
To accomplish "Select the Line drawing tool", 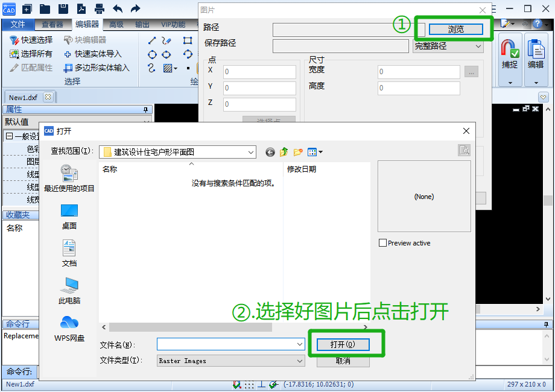I will pos(152,40).
